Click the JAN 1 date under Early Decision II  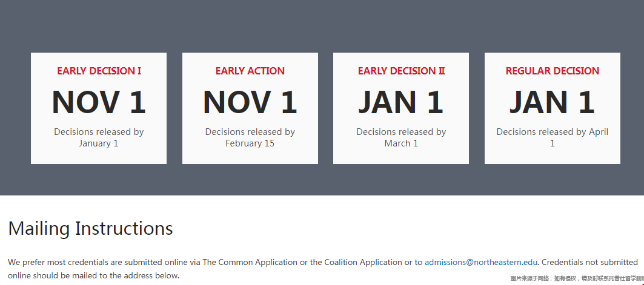(401, 102)
